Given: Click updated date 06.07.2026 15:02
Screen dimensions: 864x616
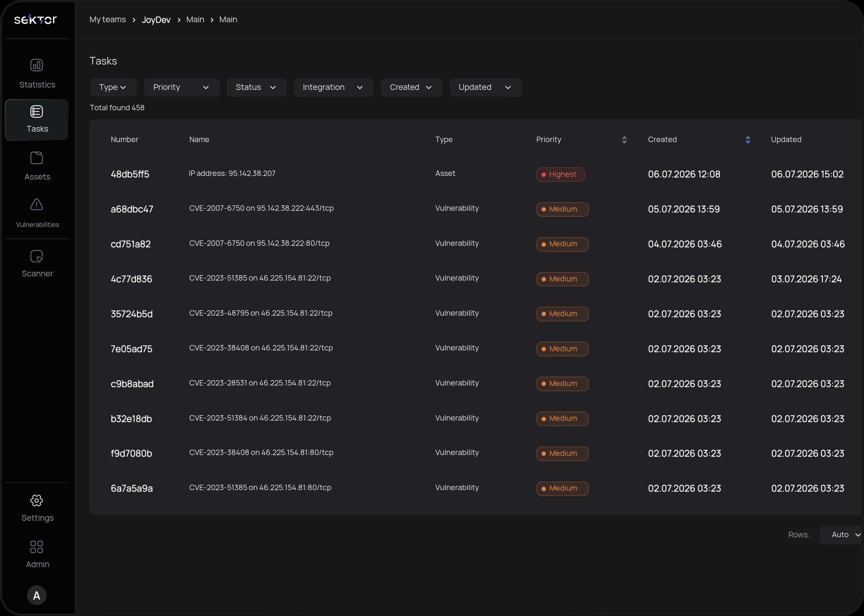Looking at the screenshot, I should coord(807,174).
